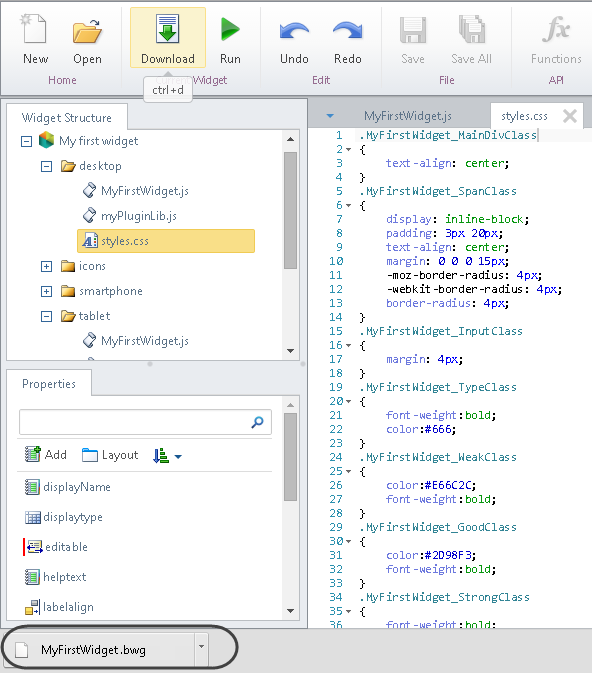Image resolution: width=592 pixels, height=673 pixels.
Task: Open the Functions API icon
Action: coord(556,29)
